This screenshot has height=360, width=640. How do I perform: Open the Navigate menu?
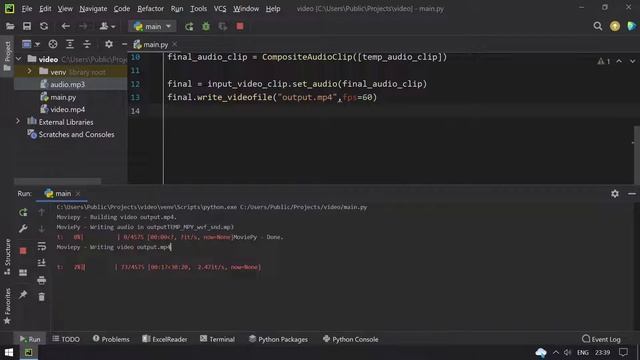[x=93, y=9]
